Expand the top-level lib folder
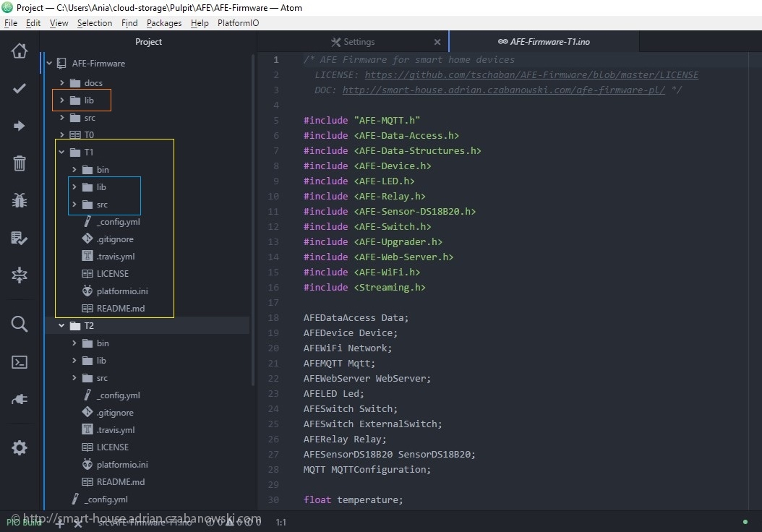 click(61, 100)
